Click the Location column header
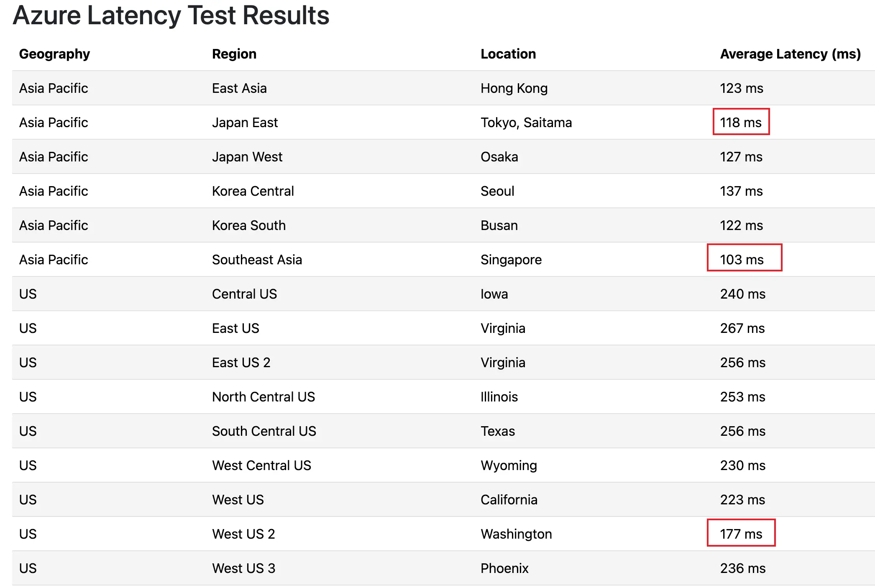The image size is (875, 588). (x=508, y=54)
